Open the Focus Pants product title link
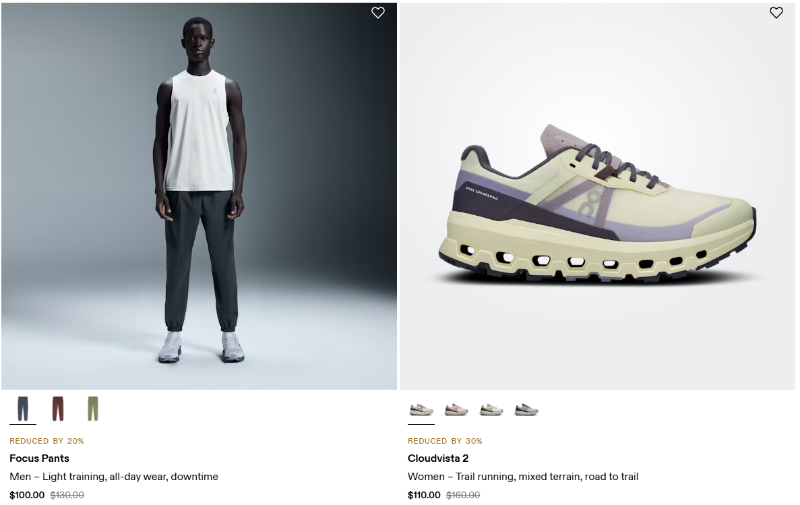This screenshot has height=505, width=800. coord(39,458)
